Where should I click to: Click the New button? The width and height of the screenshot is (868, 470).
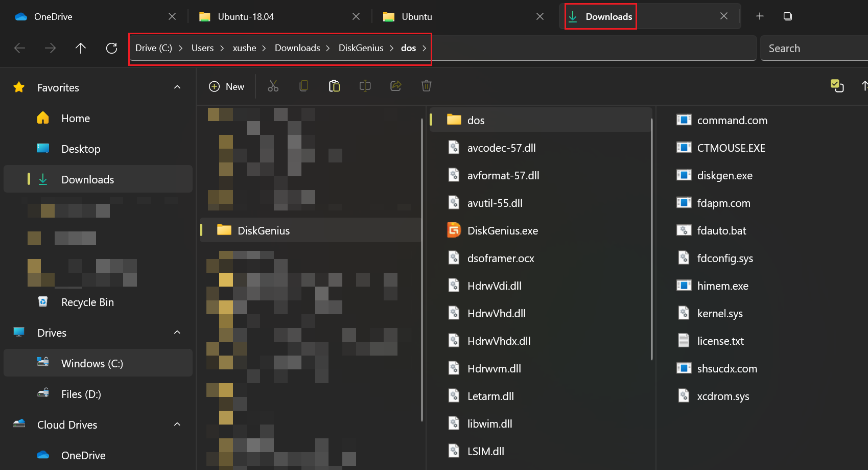(x=227, y=86)
